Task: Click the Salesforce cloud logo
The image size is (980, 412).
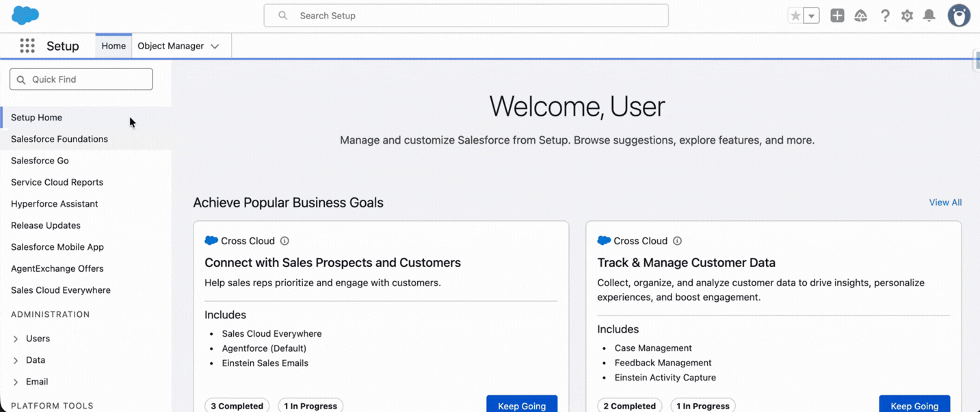Action: click(x=25, y=15)
